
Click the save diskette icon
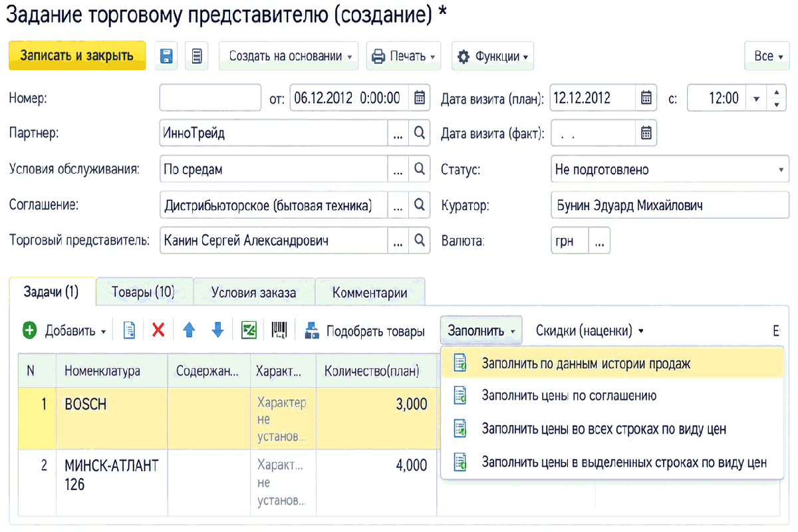tap(166, 56)
